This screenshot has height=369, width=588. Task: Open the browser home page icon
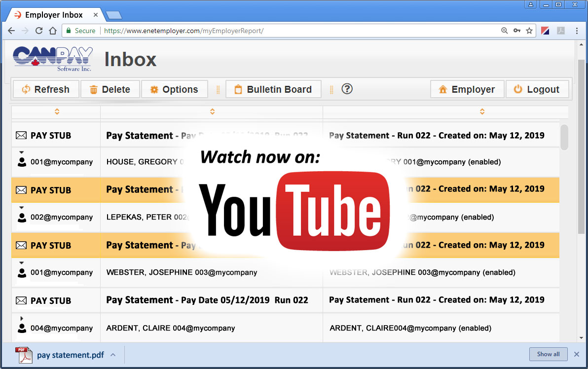point(53,31)
